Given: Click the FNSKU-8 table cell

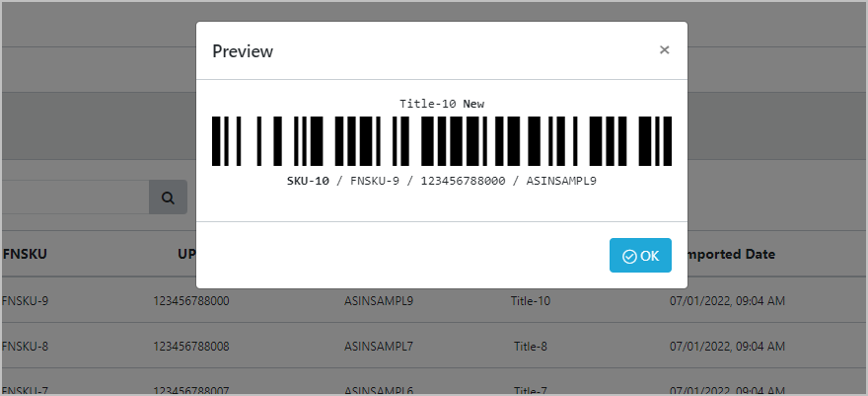Looking at the screenshot, I should 25,347.
